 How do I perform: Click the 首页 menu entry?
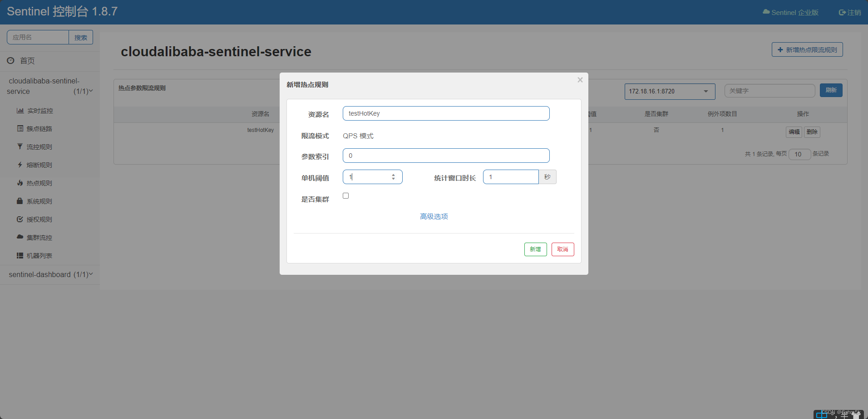(x=27, y=61)
